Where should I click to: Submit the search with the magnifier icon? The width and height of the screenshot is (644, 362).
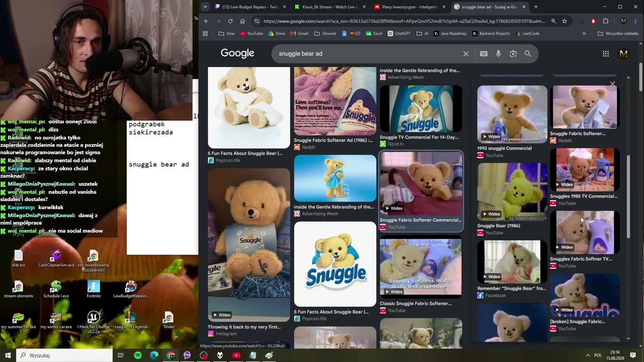click(528, 54)
